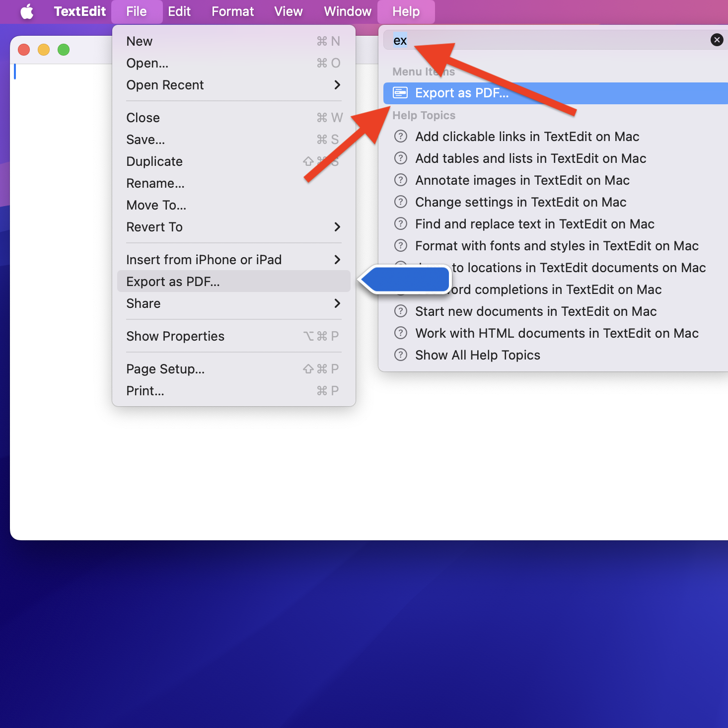Click the help icon beside Add tables and lists

coord(400,158)
